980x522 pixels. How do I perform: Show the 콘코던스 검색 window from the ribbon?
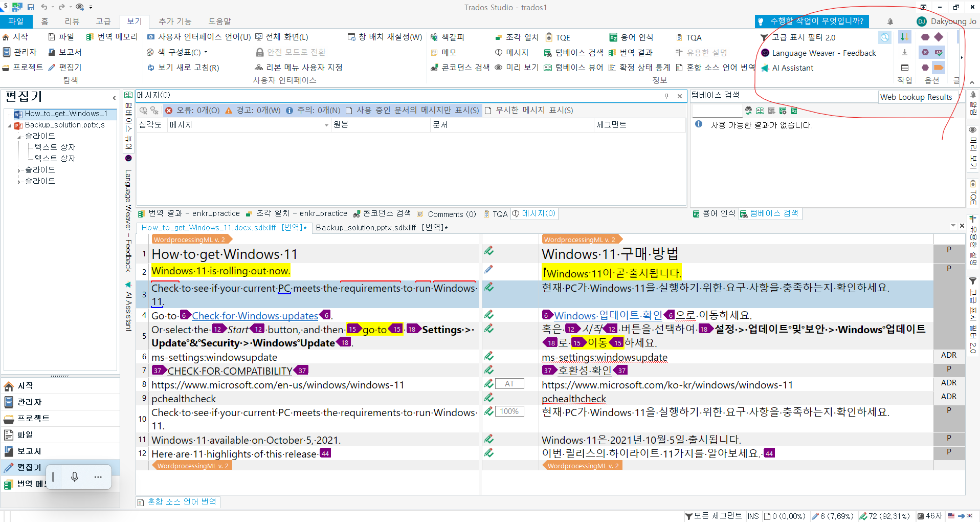coord(460,68)
